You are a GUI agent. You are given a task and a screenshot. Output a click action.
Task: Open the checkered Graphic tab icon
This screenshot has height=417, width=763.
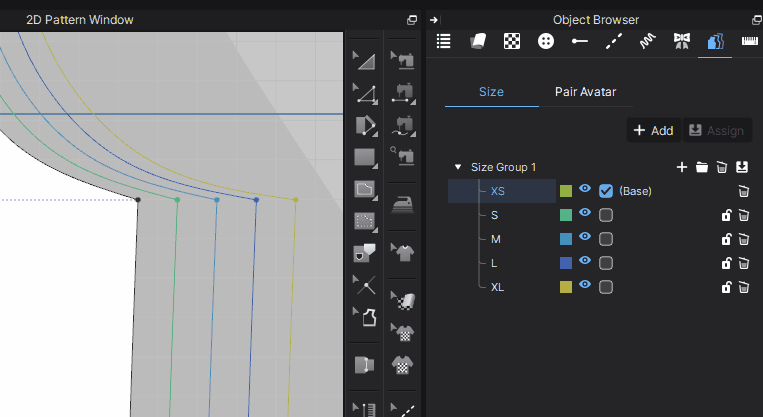coord(512,41)
